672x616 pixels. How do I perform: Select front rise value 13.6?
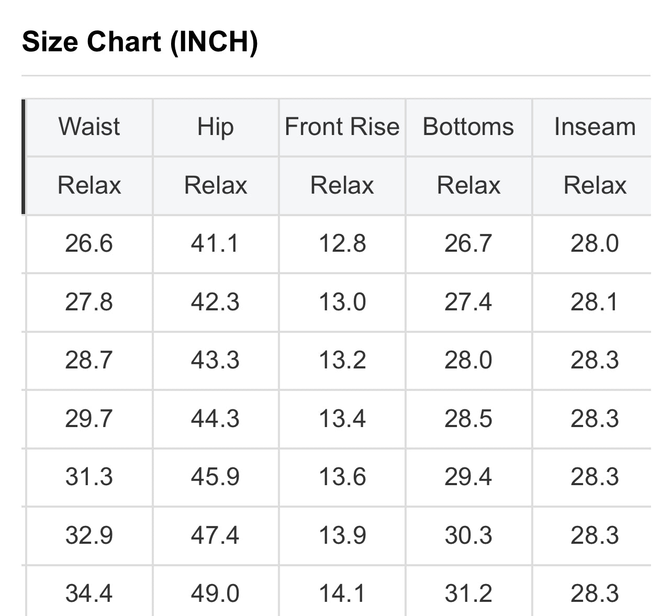click(342, 477)
